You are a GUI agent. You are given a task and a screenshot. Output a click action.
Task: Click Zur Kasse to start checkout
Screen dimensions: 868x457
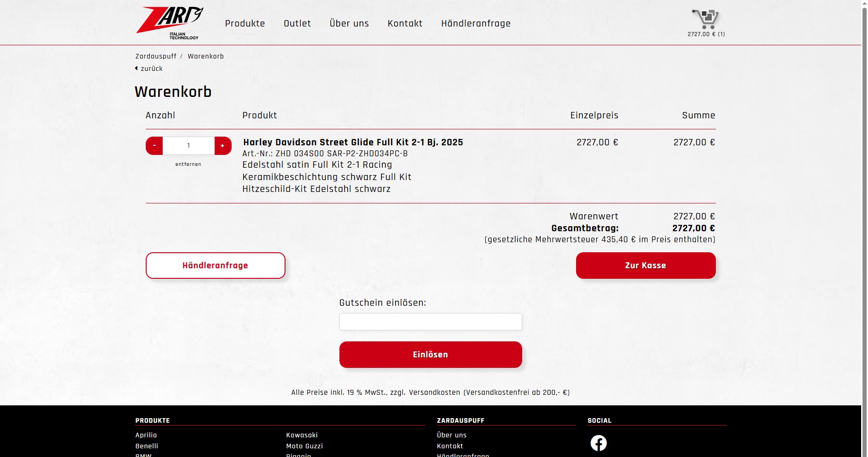point(646,265)
